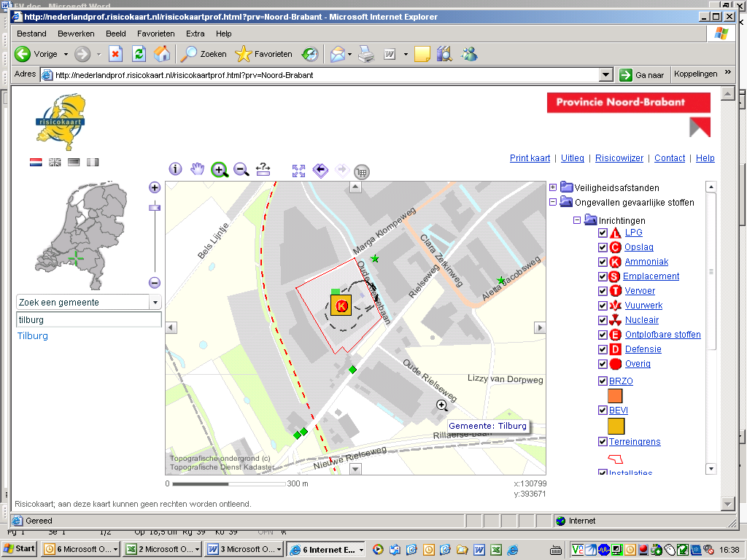Open the Help menu

click(x=223, y=34)
